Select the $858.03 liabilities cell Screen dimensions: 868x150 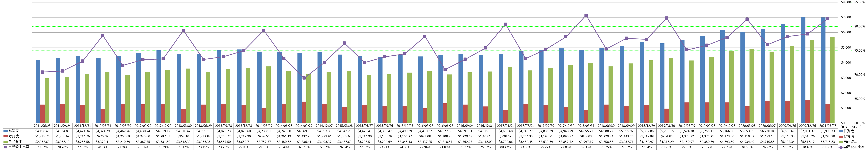pyautogui.click(x=587, y=136)
